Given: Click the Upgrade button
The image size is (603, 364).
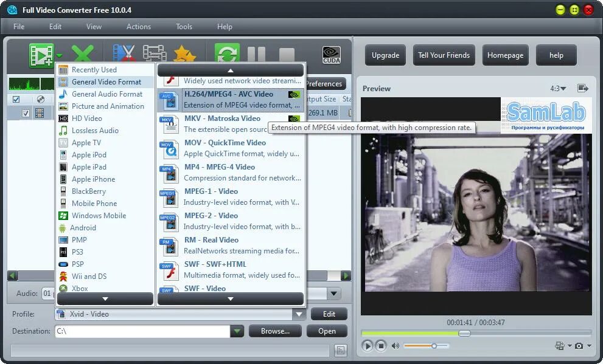Looking at the screenshot, I should click(x=385, y=55).
